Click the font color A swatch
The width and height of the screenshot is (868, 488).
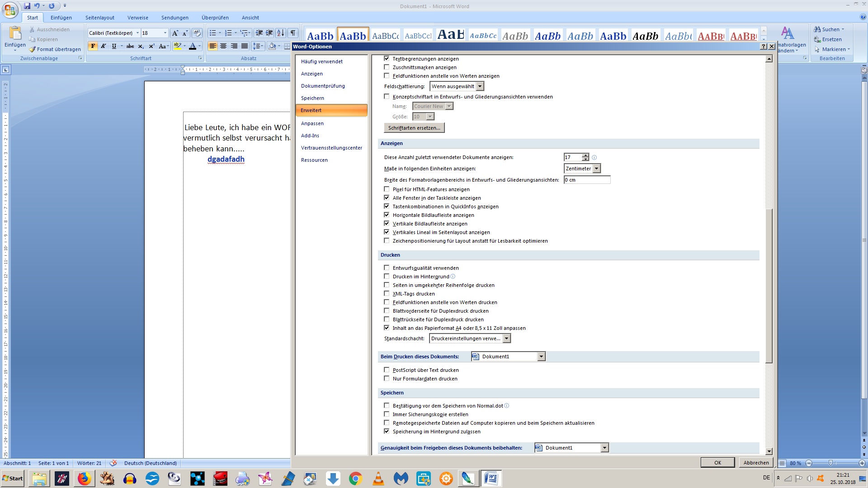point(193,46)
